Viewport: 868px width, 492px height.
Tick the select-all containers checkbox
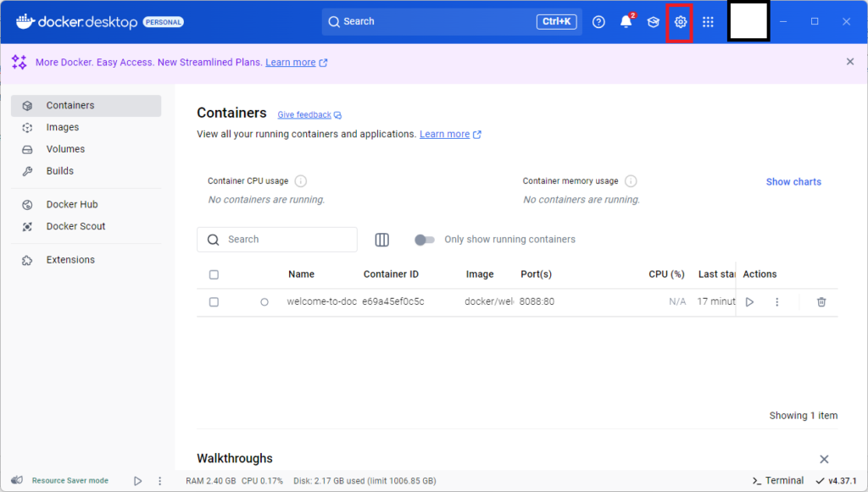coord(214,274)
